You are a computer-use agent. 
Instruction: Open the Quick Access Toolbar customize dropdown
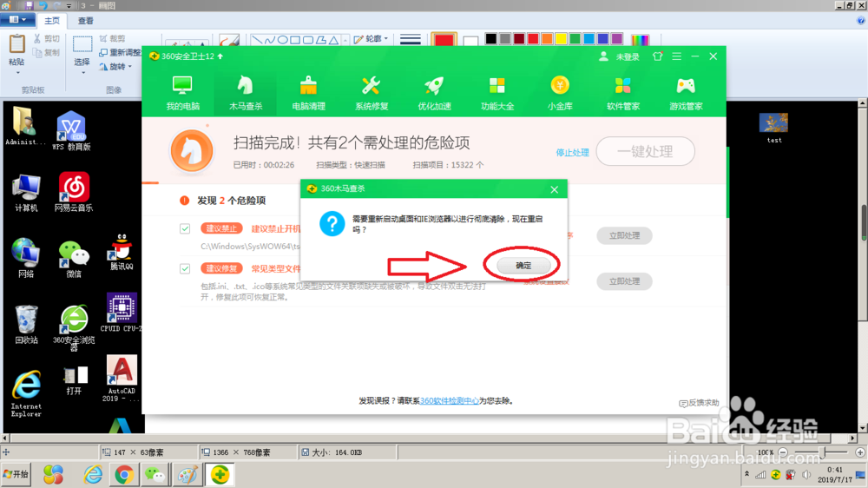click(x=69, y=5)
